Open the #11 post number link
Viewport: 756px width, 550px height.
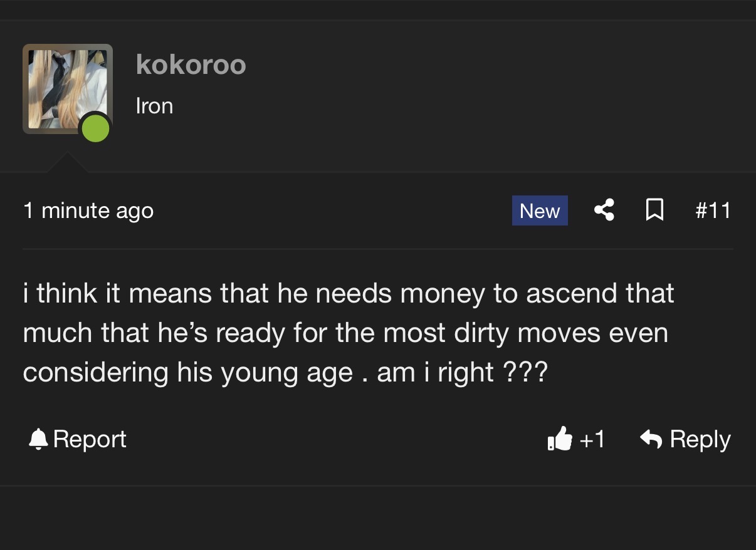[713, 210]
